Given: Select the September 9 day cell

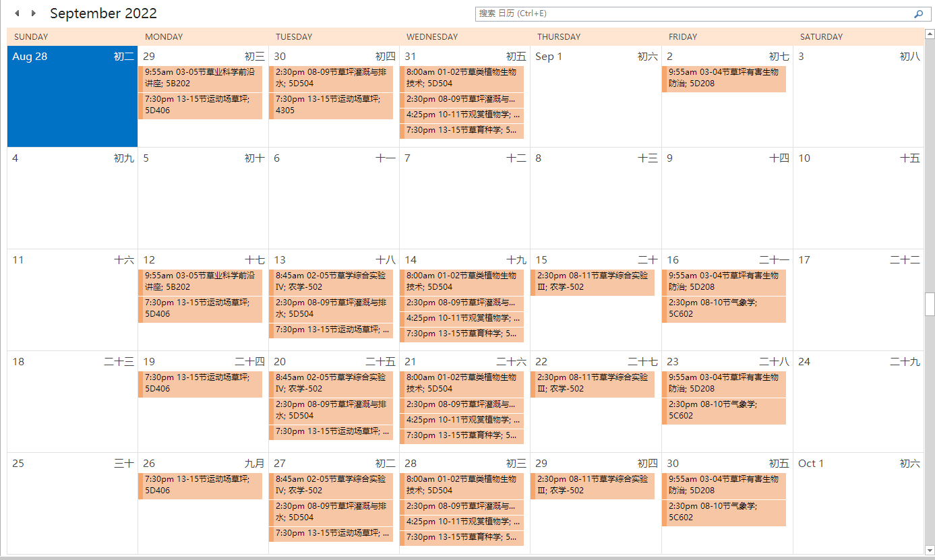Looking at the screenshot, I should coord(727,198).
